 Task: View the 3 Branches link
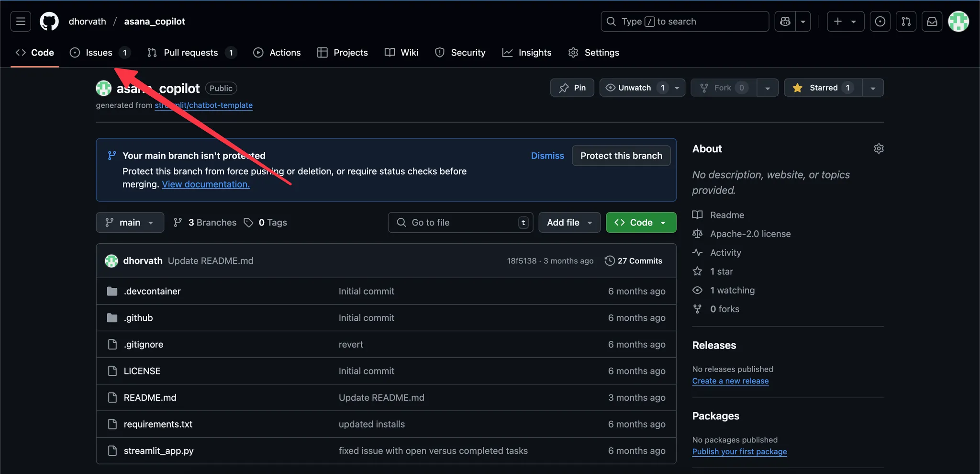205,223
